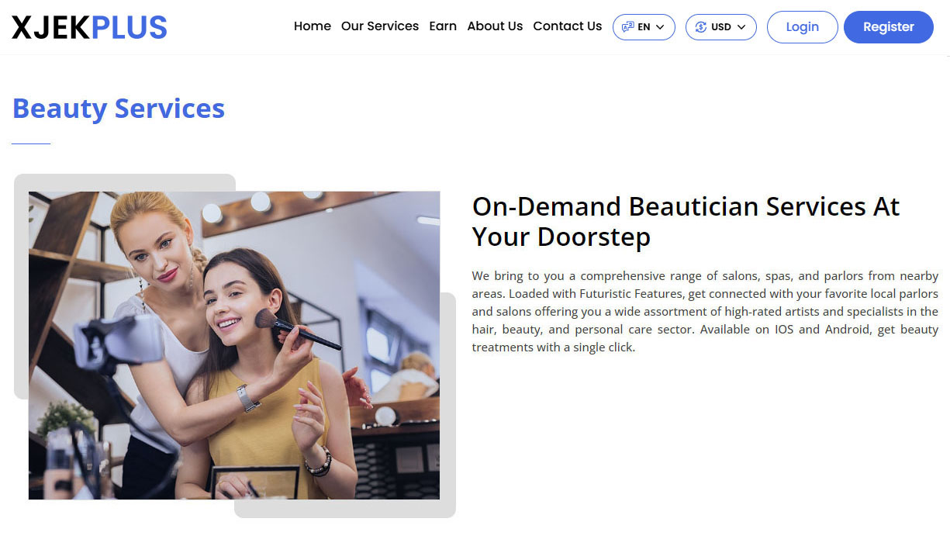Open the USD currency selector
This screenshot has width=950, height=560.
(x=720, y=26)
